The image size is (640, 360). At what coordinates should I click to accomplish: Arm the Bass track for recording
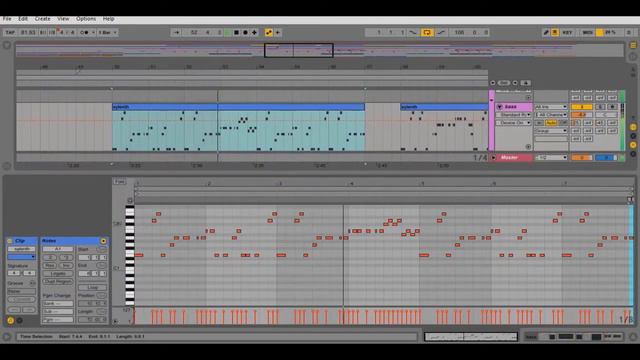pyautogui.click(x=612, y=107)
